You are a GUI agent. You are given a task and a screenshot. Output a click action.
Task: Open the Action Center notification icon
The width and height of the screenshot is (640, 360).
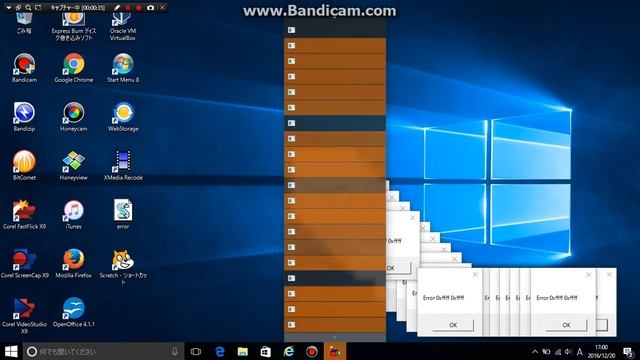pyautogui.click(x=628, y=352)
